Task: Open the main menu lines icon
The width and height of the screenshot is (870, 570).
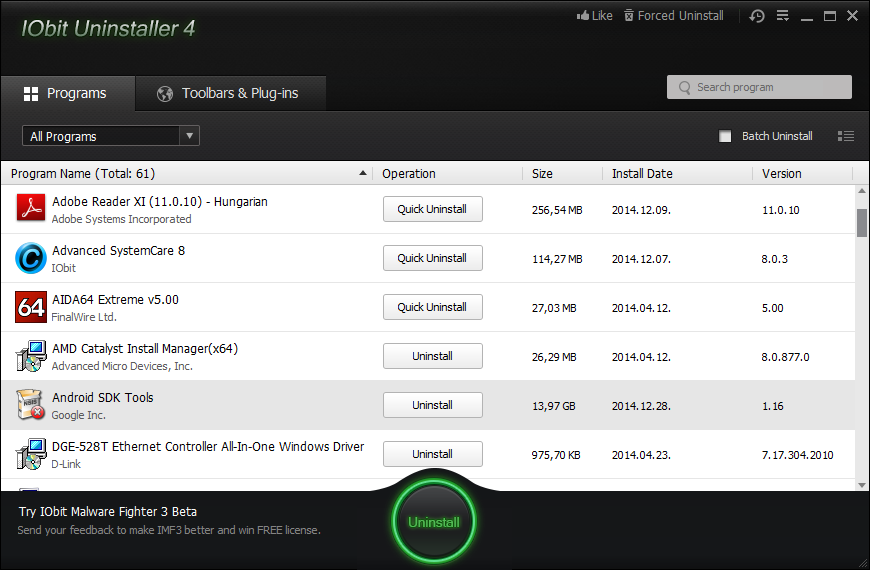Action: tap(782, 16)
